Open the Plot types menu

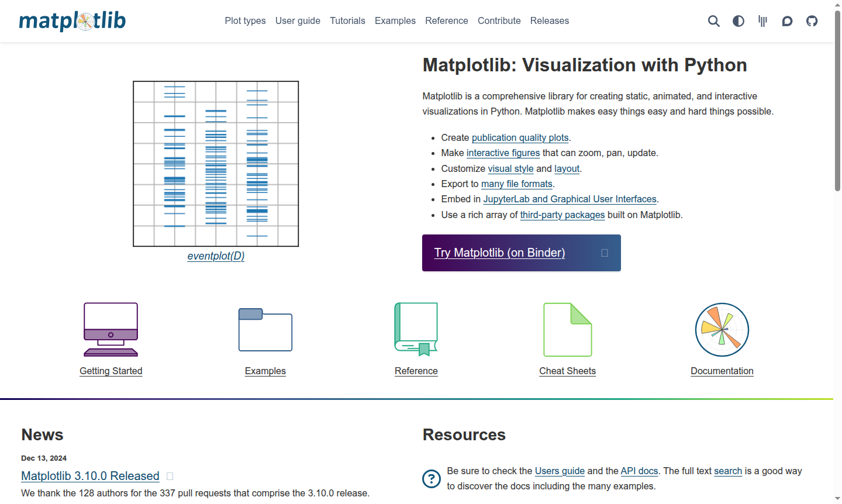click(245, 20)
